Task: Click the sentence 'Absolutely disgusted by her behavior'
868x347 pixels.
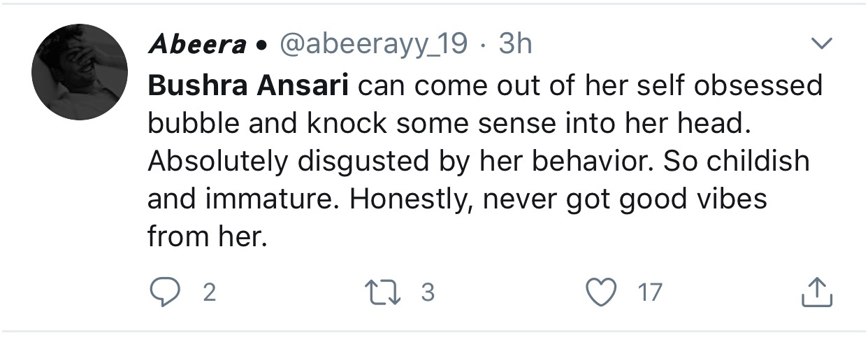Action: (x=402, y=162)
